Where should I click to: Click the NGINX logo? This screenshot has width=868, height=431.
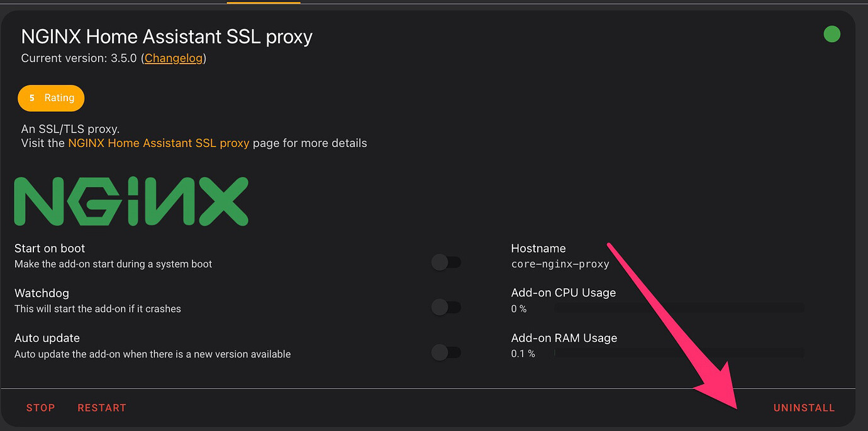[130, 200]
